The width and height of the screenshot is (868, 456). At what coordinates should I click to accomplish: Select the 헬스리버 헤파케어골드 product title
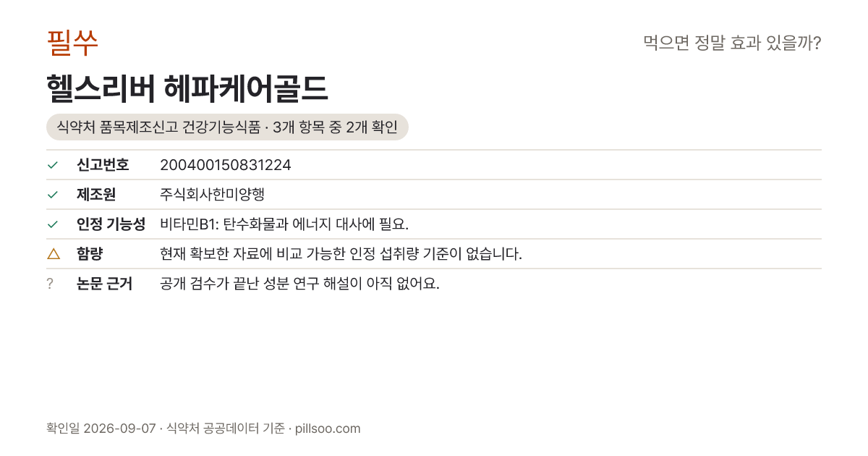pyautogui.click(x=187, y=89)
